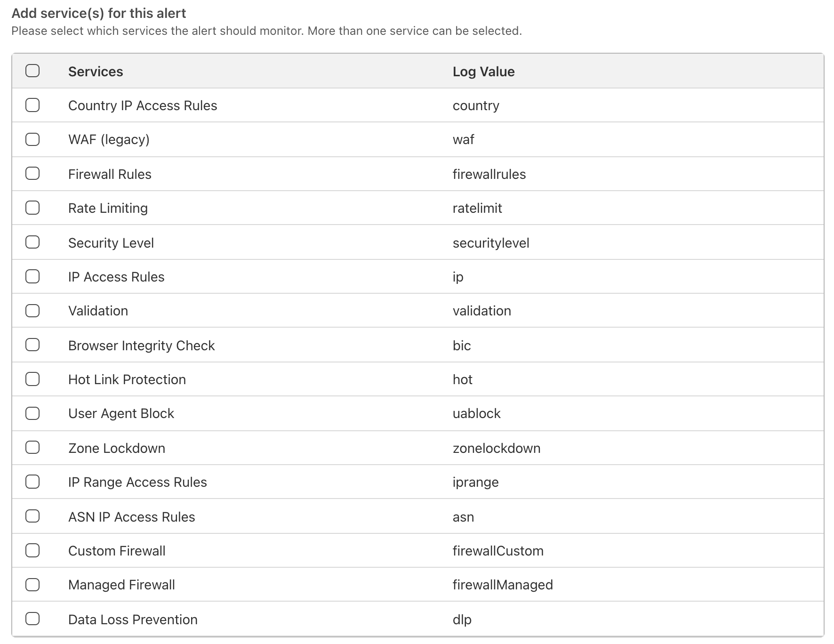
Task: Tick the ASN IP Access Rules checkbox
Action: 32,516
